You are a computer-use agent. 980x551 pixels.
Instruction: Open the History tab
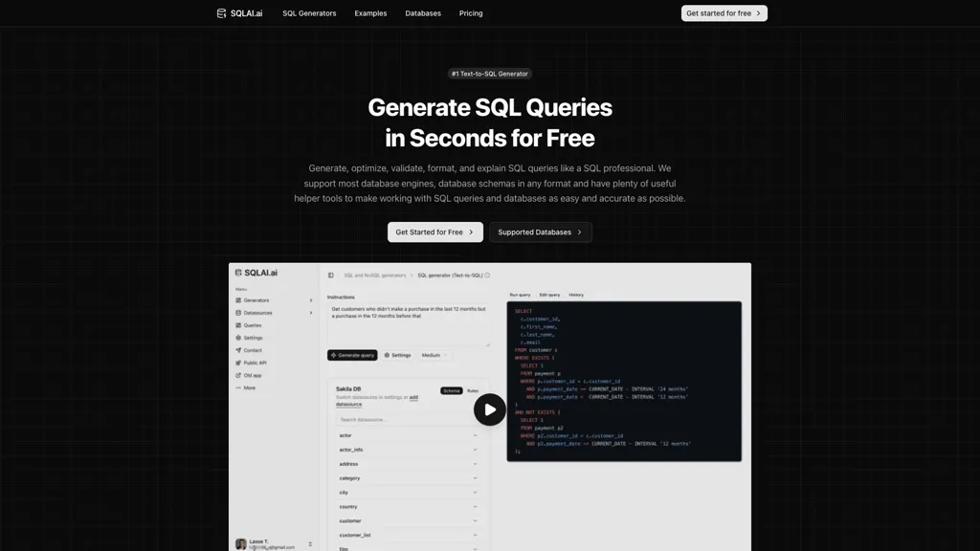[x=576, y=295]
